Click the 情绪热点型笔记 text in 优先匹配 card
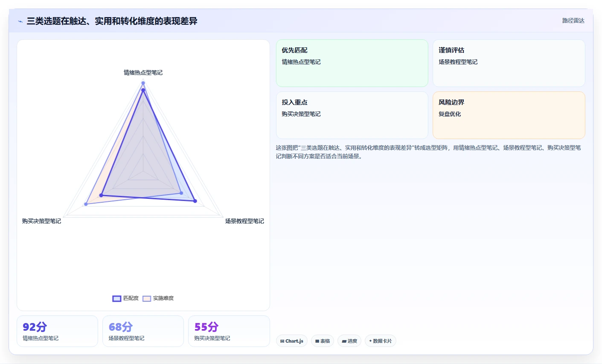 pos(301,62)
